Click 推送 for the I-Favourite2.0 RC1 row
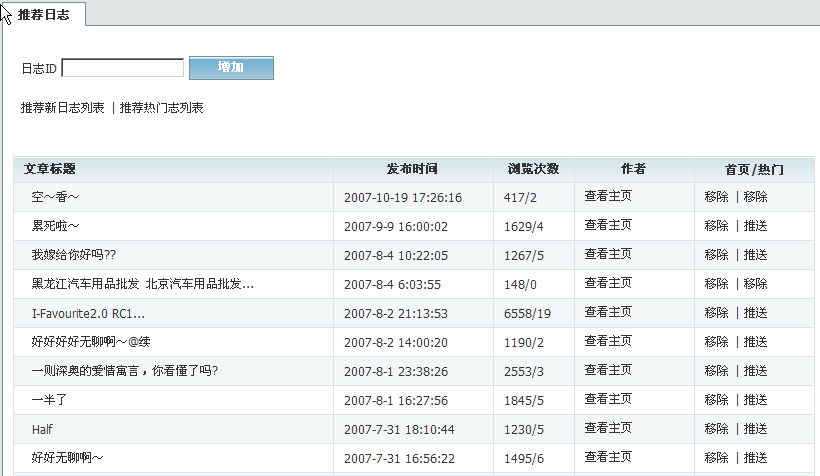The width and height of the screenshot is (820, 476). 755,313
